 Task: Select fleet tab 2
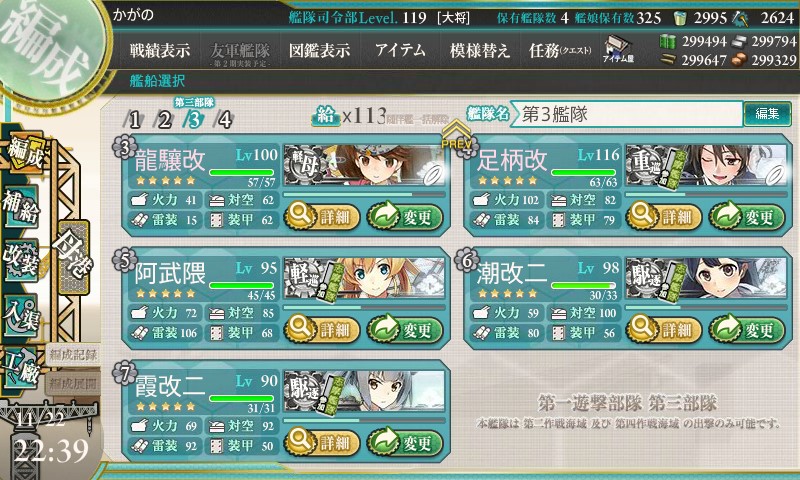[164, 120]
